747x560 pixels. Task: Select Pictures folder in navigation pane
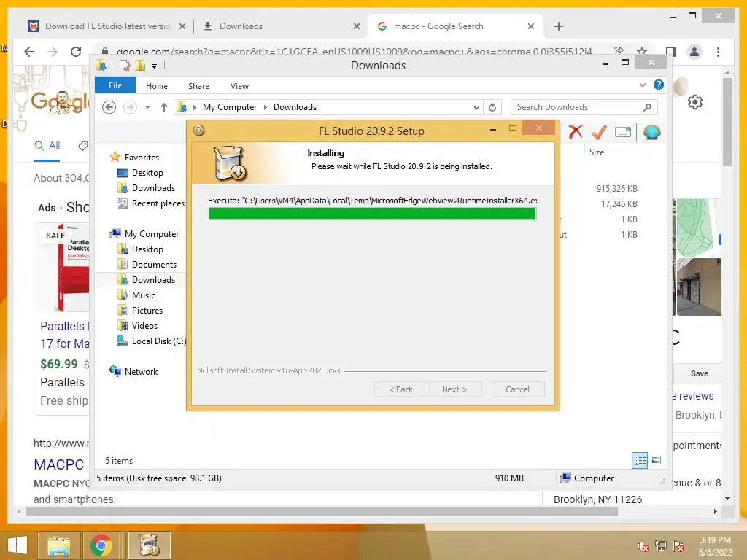(147, 311)
